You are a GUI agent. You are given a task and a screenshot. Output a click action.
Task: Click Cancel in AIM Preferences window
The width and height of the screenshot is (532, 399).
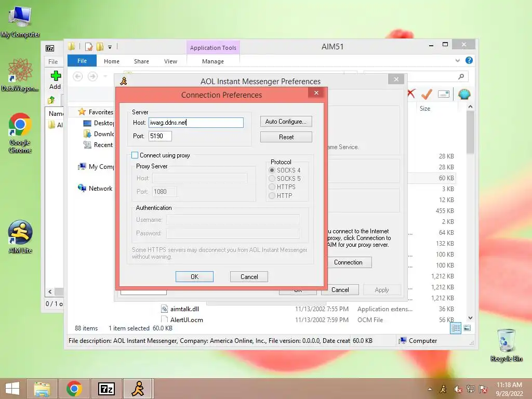pos(340,290)
